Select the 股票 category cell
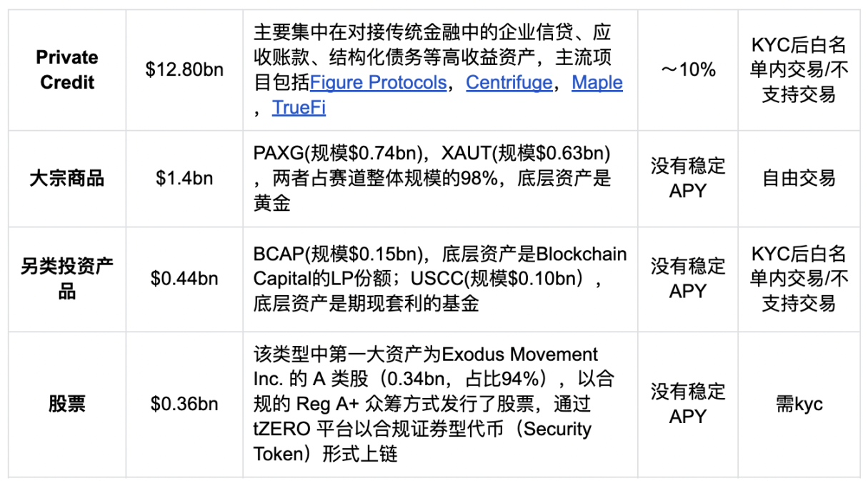 pyautogui.click(x=67, y=405)
